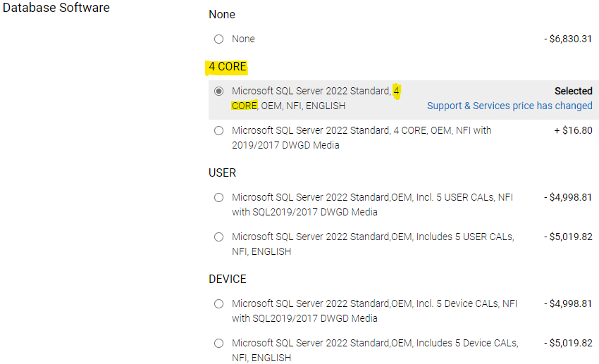
Task: Select the 4 CORE OEM, NFI, ENGLISH radio button
Action: (218, 92)
